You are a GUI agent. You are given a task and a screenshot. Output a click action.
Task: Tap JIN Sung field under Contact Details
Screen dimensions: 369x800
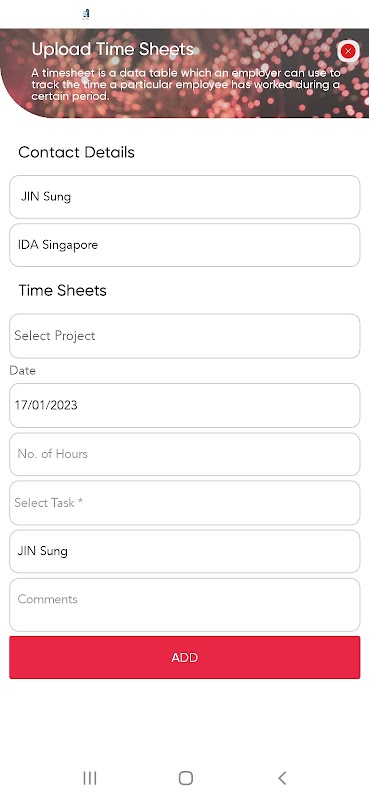(x=185, y=197)
